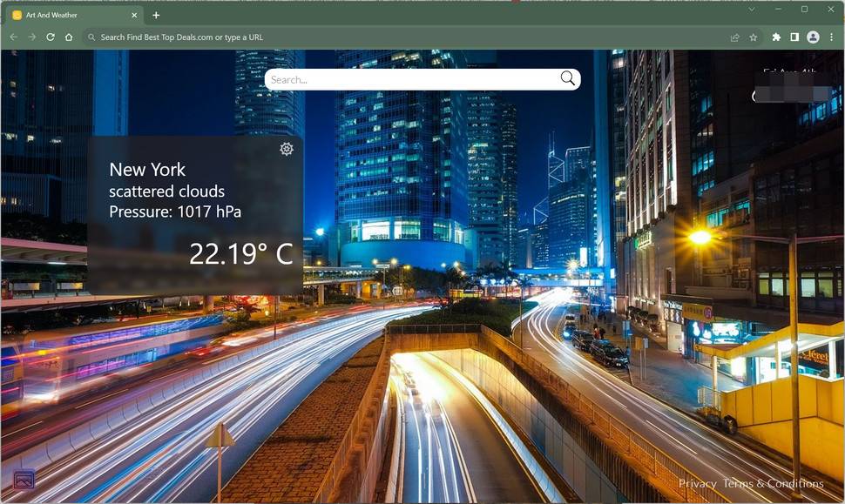Click the New York city name

click(x=147, y=170)
